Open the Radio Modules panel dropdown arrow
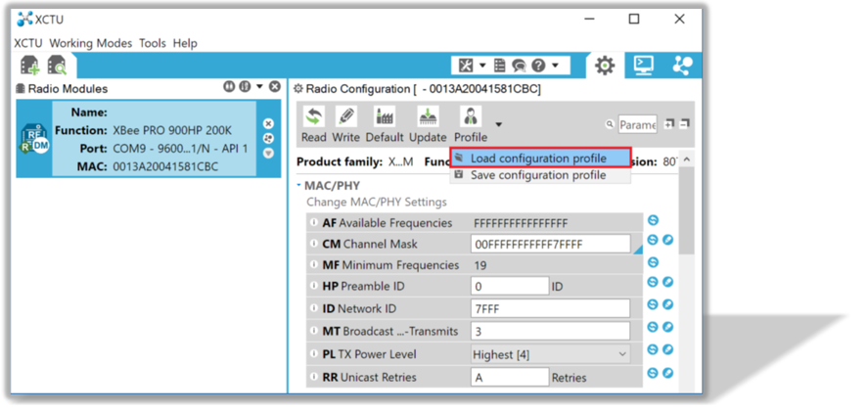This screenshot has height=412, width=868. [259, 87]
